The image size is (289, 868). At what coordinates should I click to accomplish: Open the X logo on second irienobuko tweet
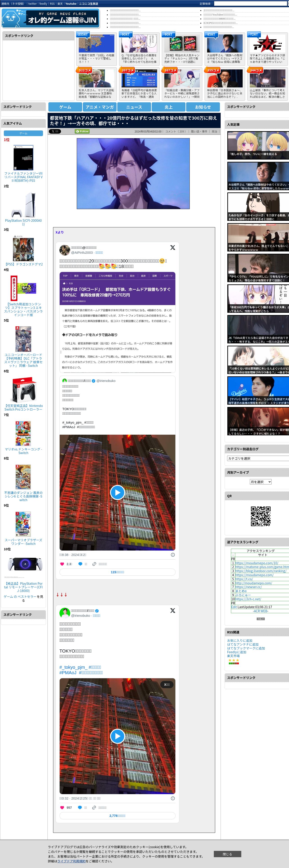pyautogui.click(x=173, y=611)
